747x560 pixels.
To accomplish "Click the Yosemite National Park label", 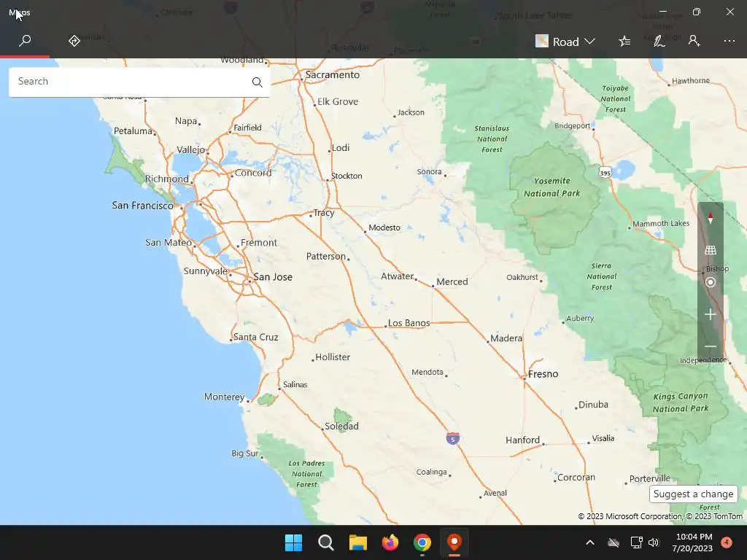I will click(x=552, y=187).
